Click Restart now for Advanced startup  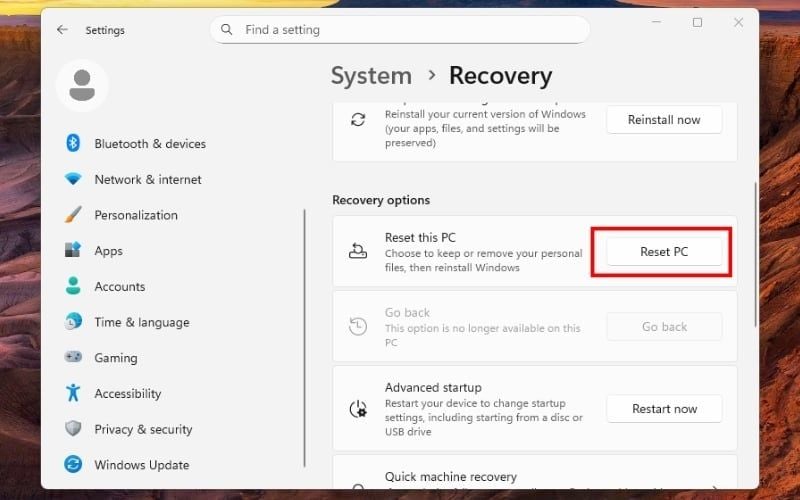[664, 409]
